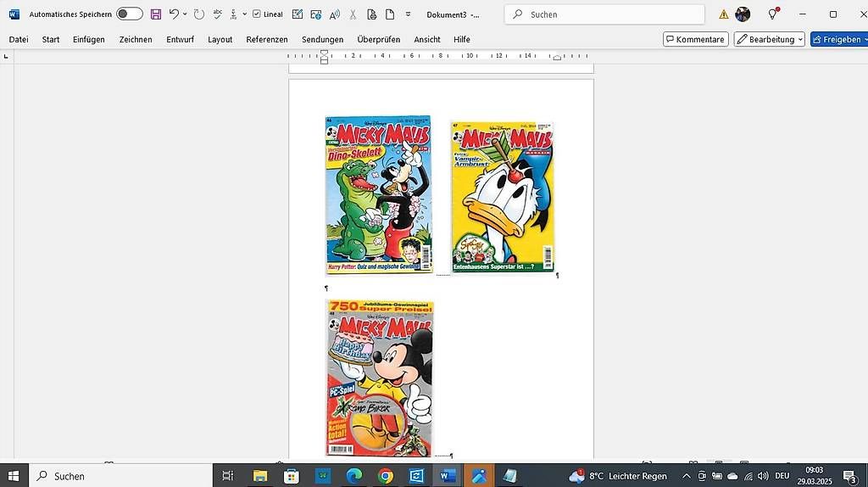Screen dimensions: 868x487
Task: Click the line spacing icon in quick access
Action: pos(234,14)
